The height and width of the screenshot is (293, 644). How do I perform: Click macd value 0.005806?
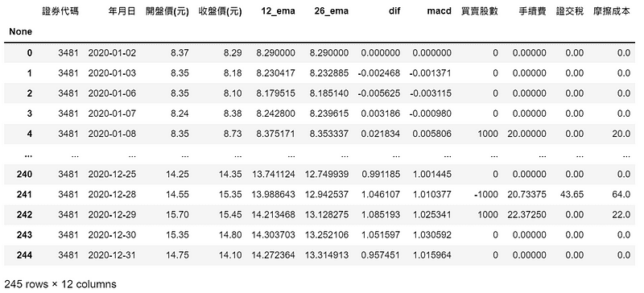pos(431,134)
